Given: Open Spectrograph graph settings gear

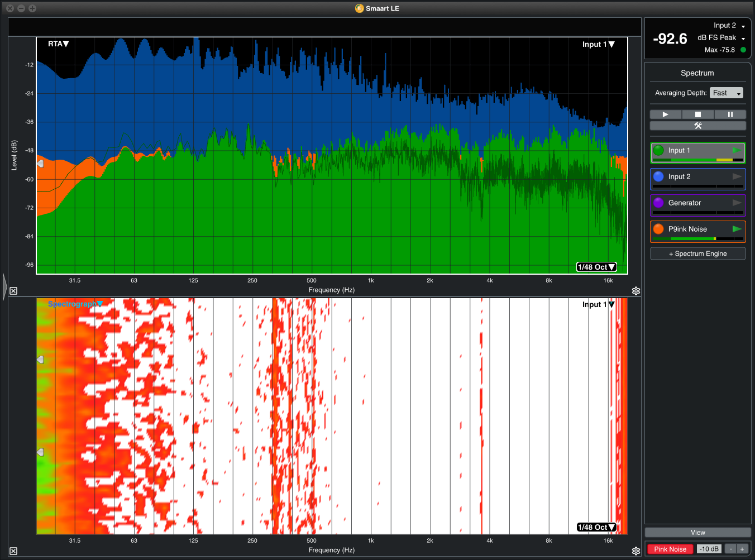Looking at the screenshot, I should (x=636, y=551).
